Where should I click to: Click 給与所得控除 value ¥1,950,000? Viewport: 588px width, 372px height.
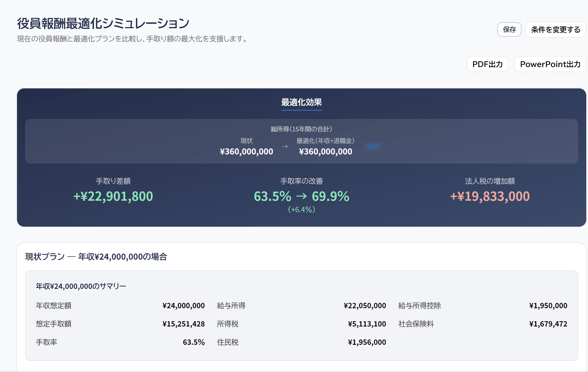[548, 306]
